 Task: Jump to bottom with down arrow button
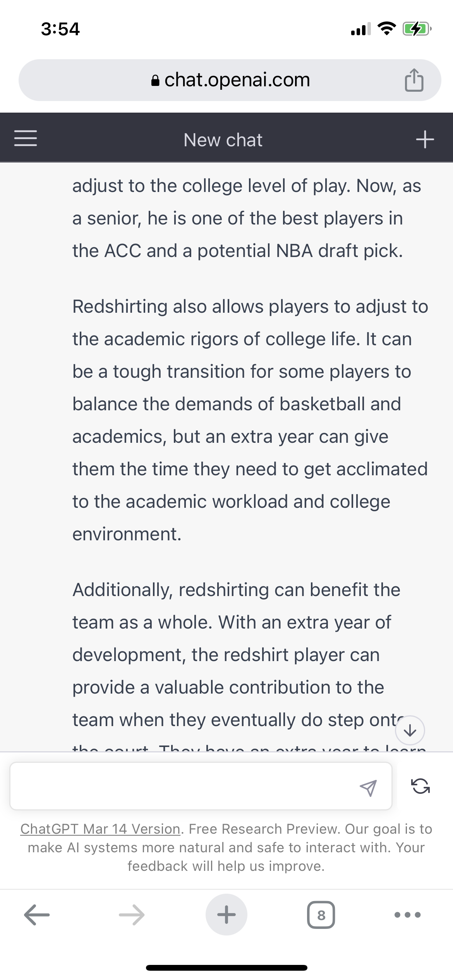pos(410,730)
